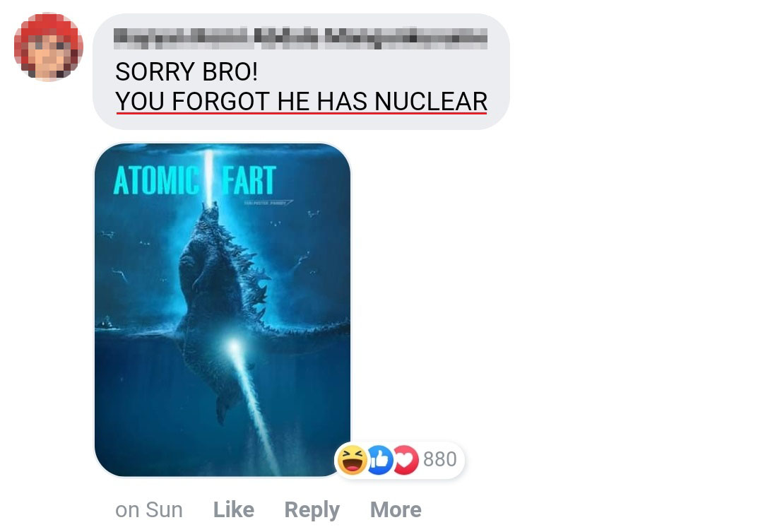The height and width of the screenshot is (532, 763).
Task: Click the blue thumbs-up Like reaction icon
Action: coord(381,459)
